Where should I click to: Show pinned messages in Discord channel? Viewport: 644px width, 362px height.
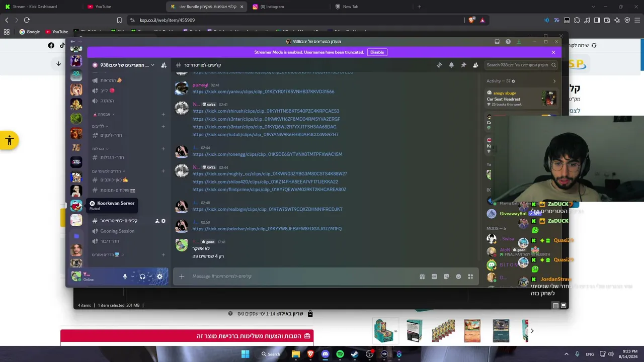point(463,65)
